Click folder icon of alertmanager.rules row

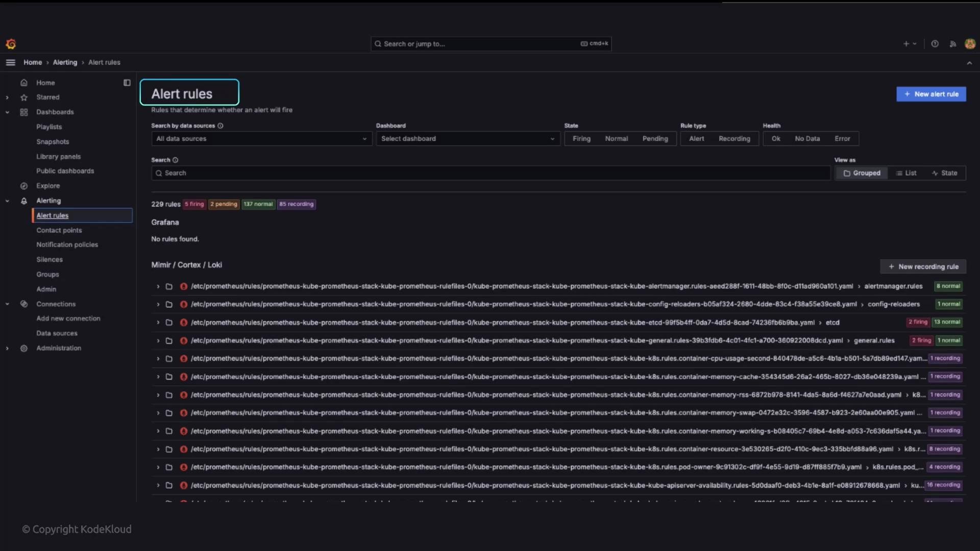[169, 287]
